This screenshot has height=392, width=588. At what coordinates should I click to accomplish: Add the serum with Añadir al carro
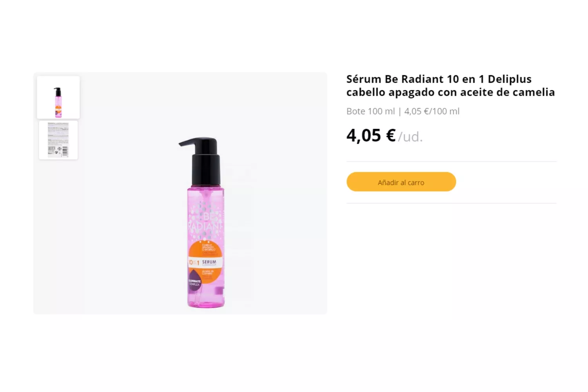tap(401, 182)
